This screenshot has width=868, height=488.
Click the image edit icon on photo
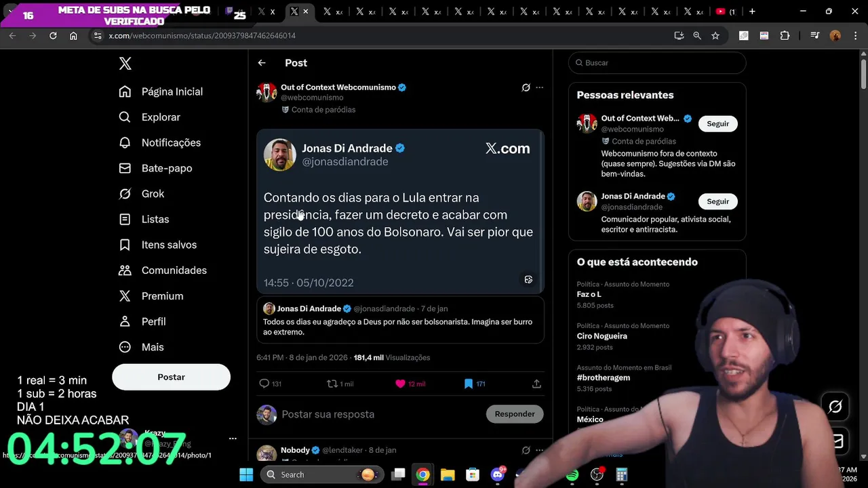pos(528,279)
